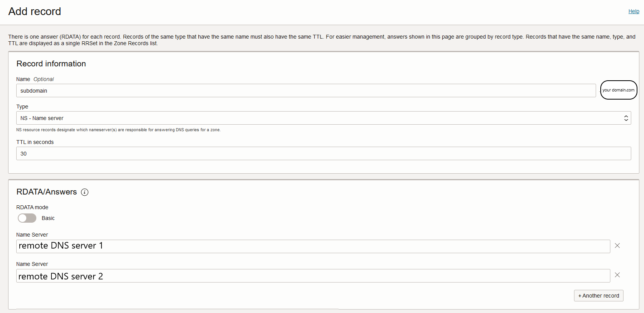Click the Name field containing subdomain
This screenshot has width=644, height=313.
[x=305, y=91]
